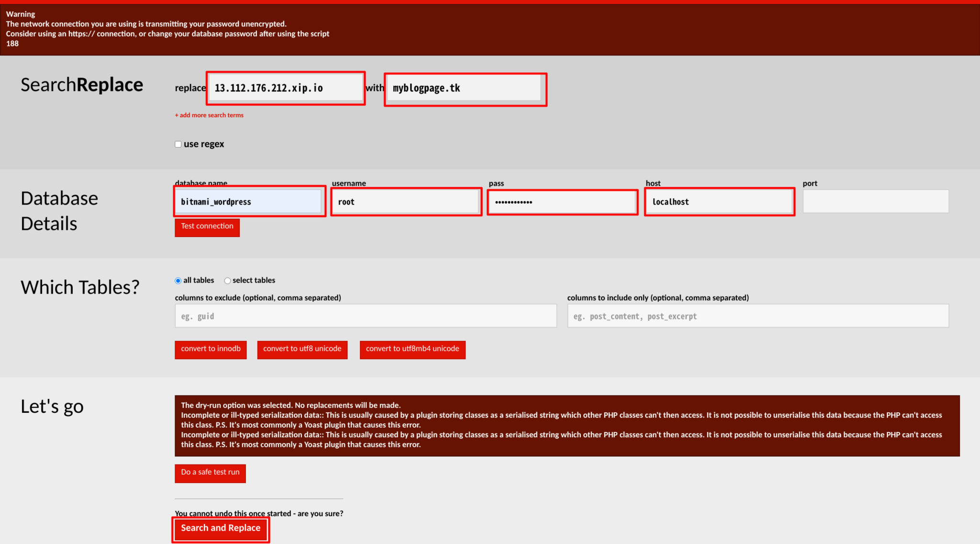Click the columns to exclude field
Image resolution: width=980 pixels, height=544 pixels.
pos(365,316)
